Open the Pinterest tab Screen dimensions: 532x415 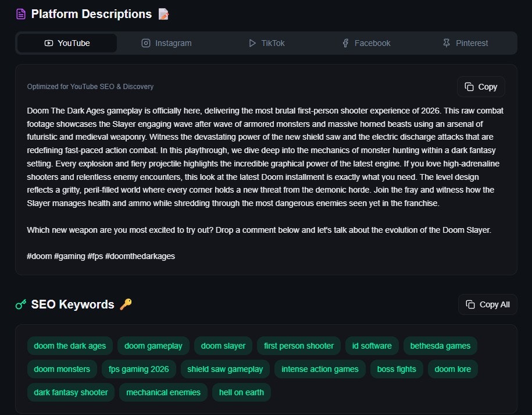tap(465, 43)
